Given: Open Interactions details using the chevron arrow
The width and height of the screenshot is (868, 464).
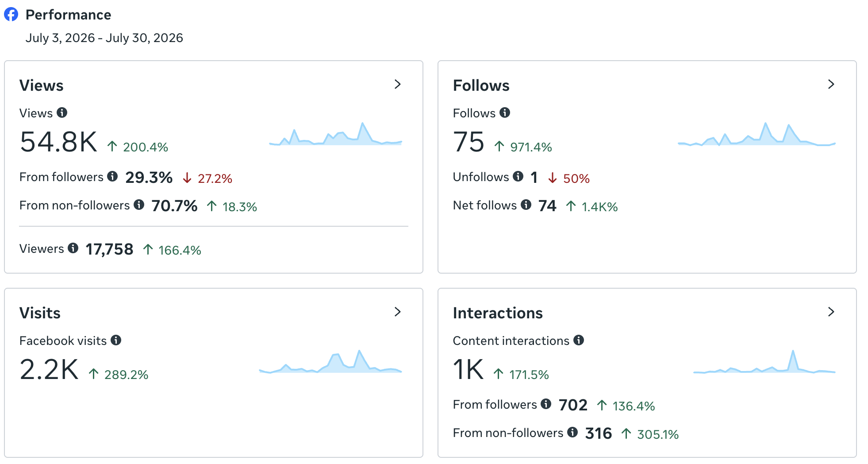Looking at the screenshot, I should pyautogui.click(x=831, y=312).
